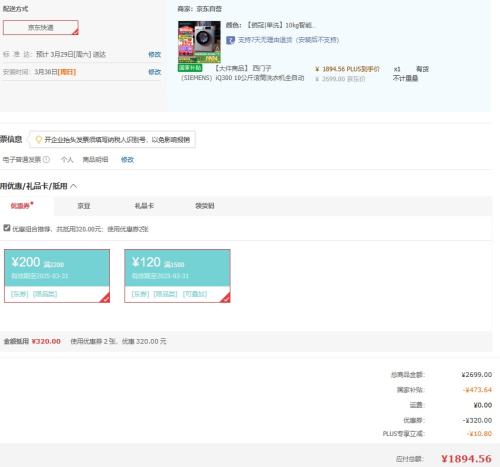
Task: Click 修改 link in invoice information row
Action: pyautogui.click(x=127, y=160)
